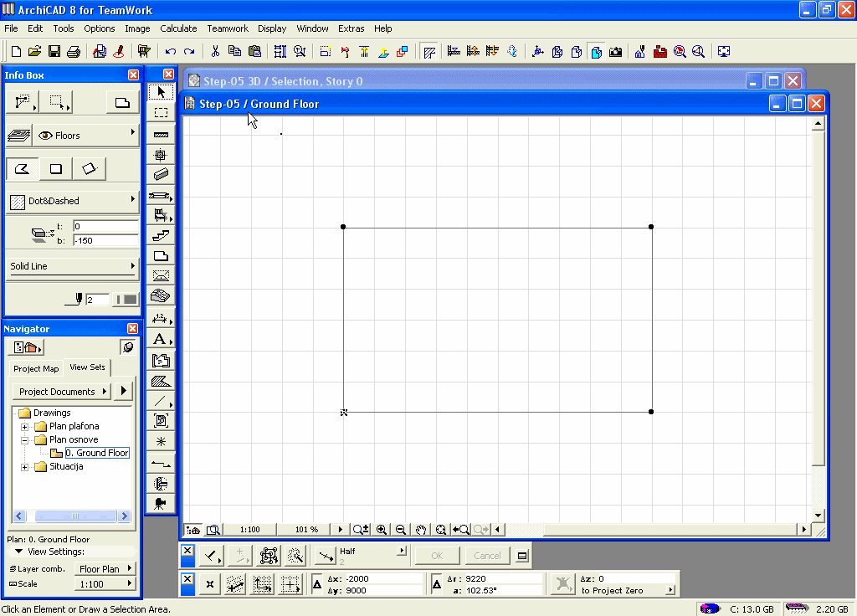Open the Dot&Dashed fill dropdown
Image resolution: width=857 pixels, height=616 pixels.
point(72,201)
